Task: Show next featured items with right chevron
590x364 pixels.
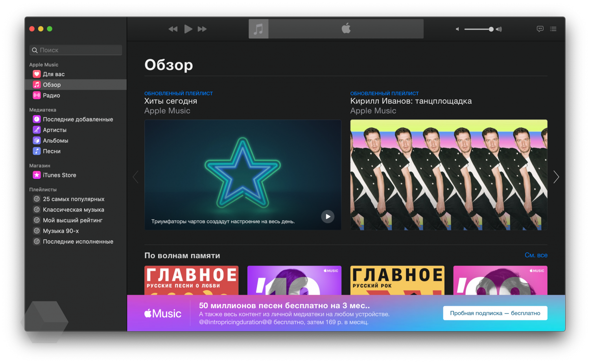Action: pyautogui.click(x=556, y=177)
